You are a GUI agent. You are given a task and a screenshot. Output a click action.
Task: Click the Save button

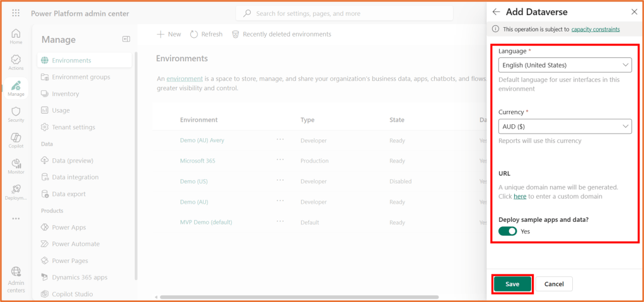[x=512, y=284]
